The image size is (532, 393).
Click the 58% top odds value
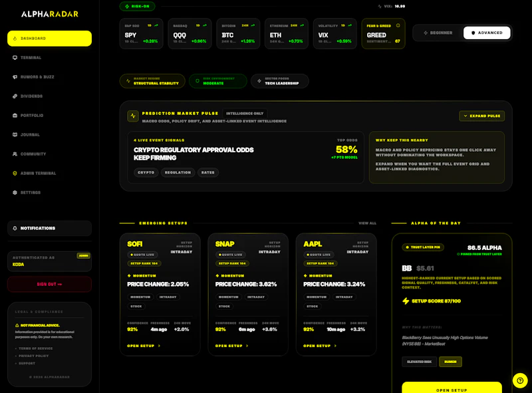click(346, 150)
